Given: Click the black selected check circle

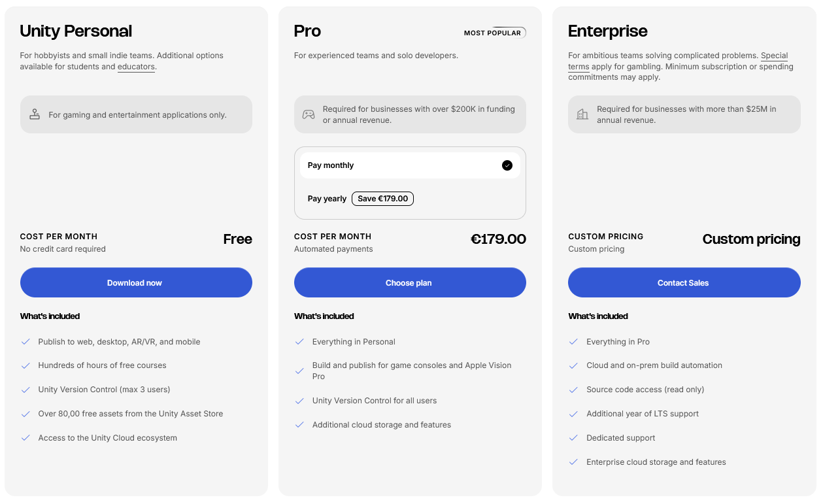Looking at the screenshot, I should [507, 165].
